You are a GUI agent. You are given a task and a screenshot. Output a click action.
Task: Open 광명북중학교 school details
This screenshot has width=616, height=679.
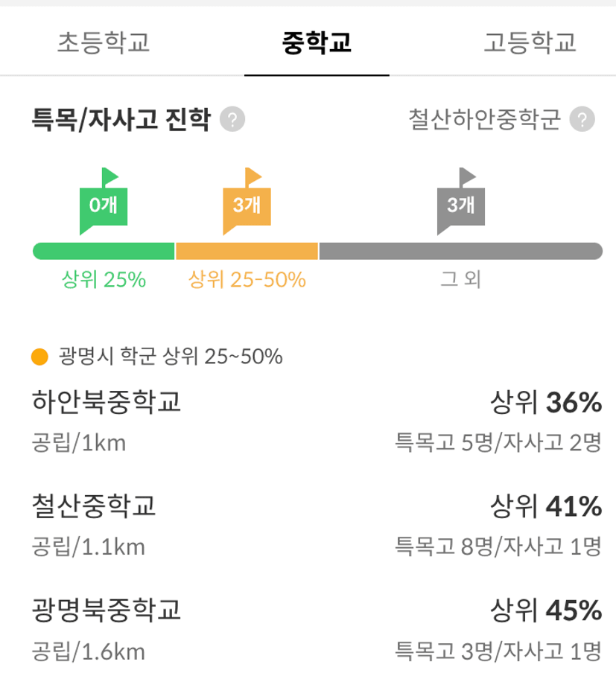(x=317, y=630)
